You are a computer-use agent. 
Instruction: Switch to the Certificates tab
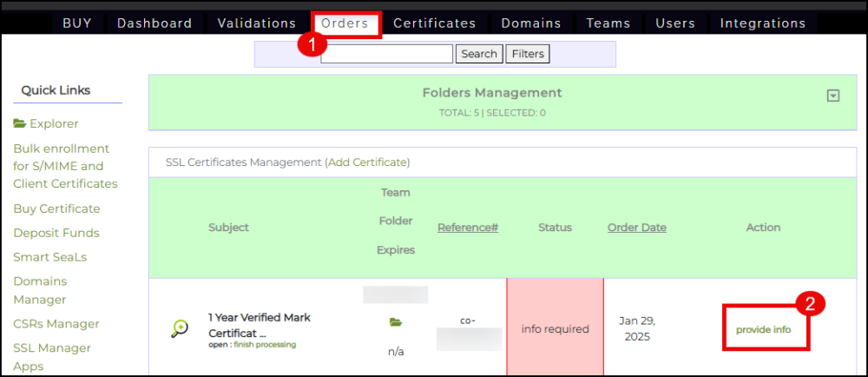pos(434,23)
